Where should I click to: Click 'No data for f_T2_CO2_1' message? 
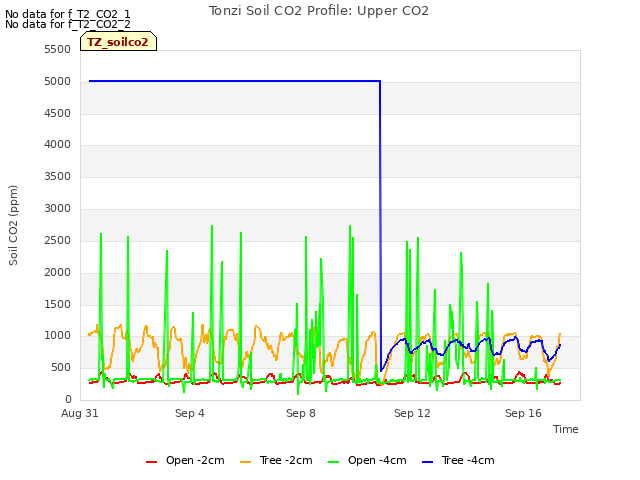68,14
